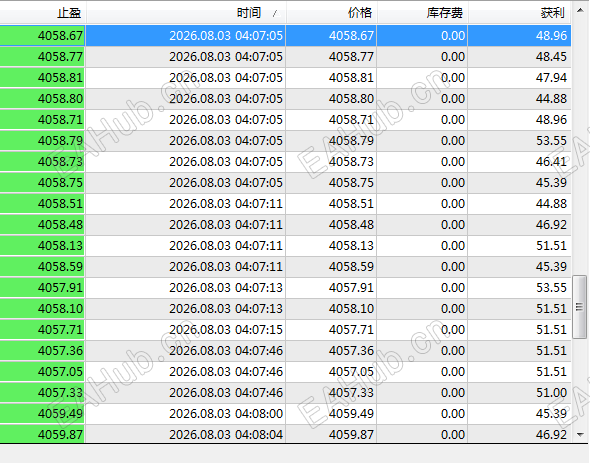Click the green 4058.81 take-profit cell
This screenshot has height=463, width=590.
(x=43, y=78)
